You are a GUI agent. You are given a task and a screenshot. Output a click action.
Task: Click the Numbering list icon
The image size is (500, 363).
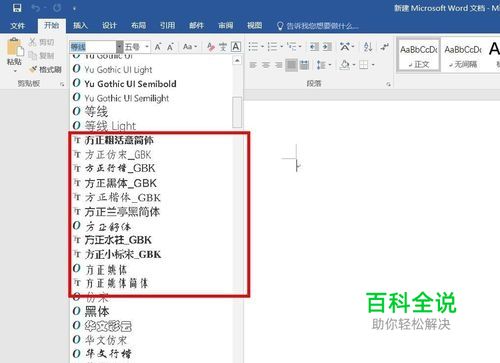pos(273,47)
